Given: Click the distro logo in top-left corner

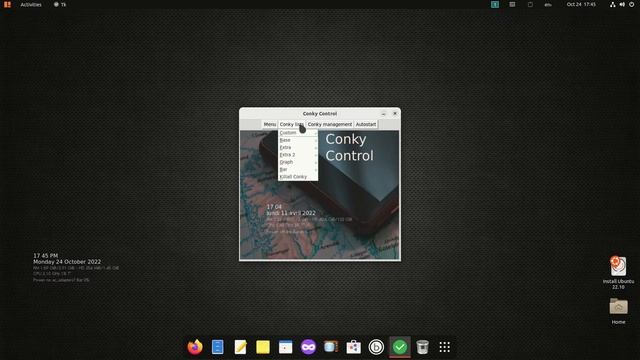Looking at the screenshot, I should (7, 4).
